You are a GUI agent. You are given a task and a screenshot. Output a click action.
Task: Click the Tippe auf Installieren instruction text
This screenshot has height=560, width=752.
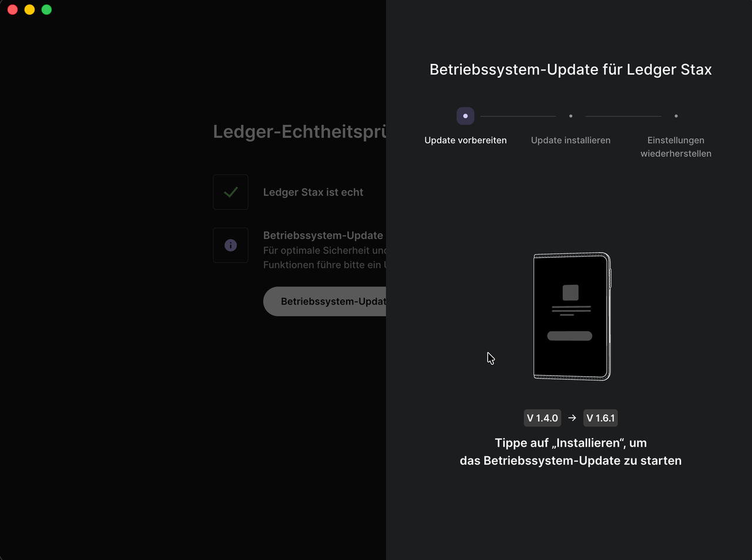[570, 451]
